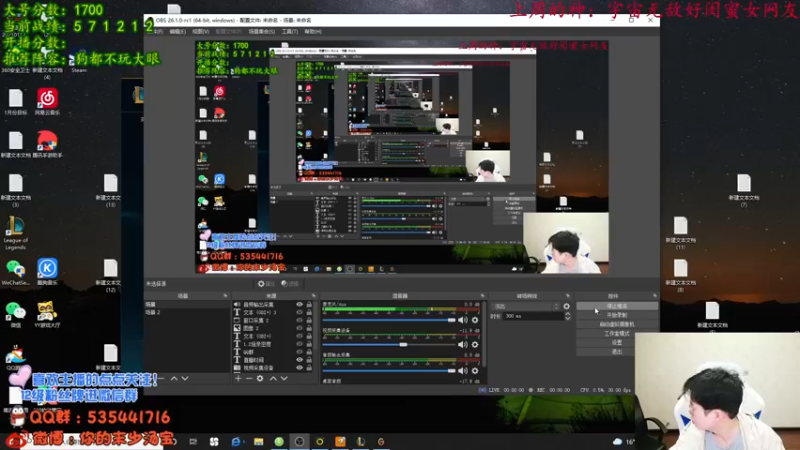Open File Explorer on the taskbar
The image size is (800, 450).
click(x=259, y=441)
